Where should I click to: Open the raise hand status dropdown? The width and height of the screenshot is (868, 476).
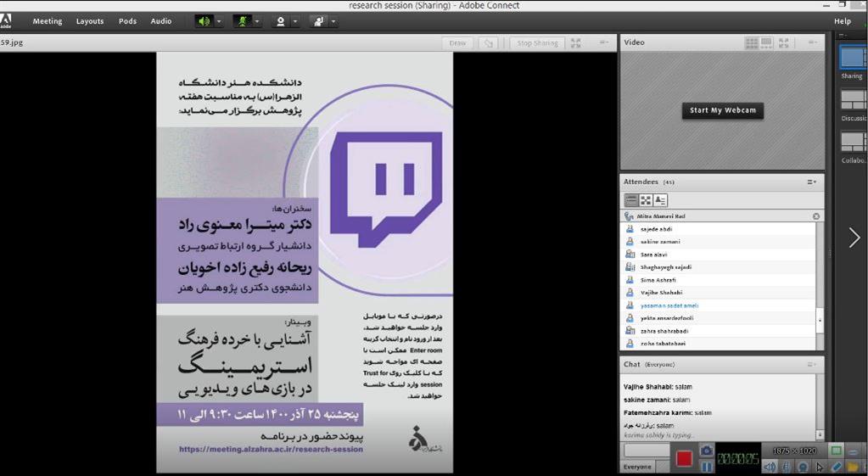[333, 21]
